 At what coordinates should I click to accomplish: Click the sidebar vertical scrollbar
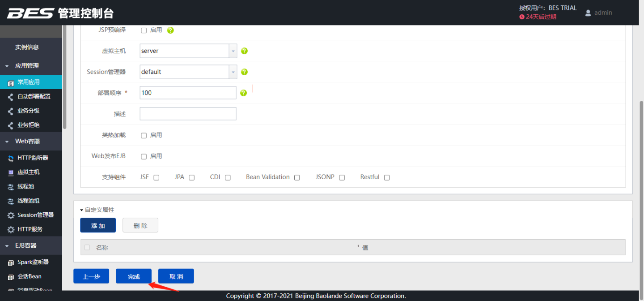click(65, 77)
